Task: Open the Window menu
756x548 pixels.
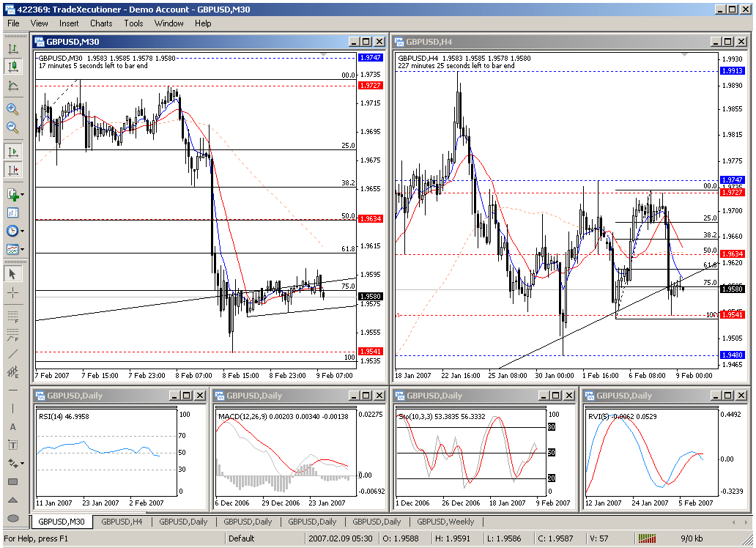Action: click(x=168, y=23)
